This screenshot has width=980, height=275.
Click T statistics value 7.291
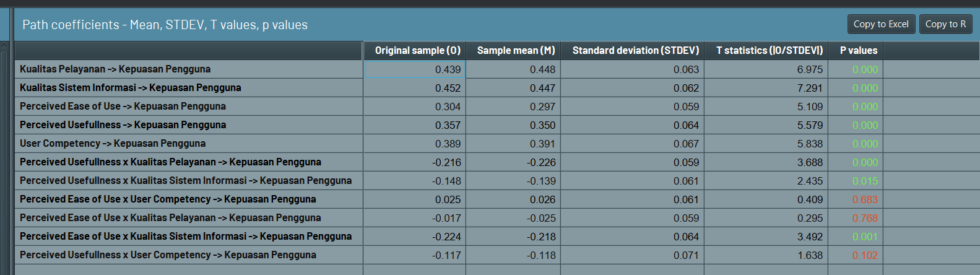(x=810, y=88)
